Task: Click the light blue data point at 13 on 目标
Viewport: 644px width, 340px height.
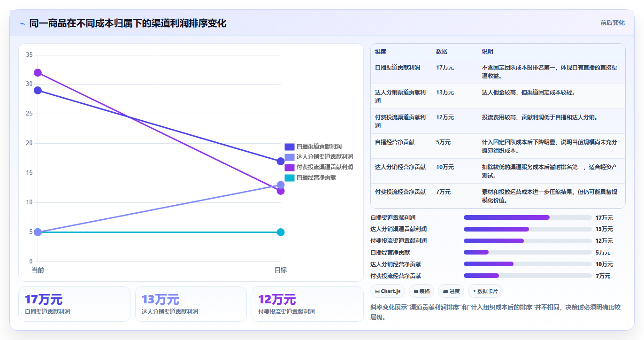Action: pyautogui.click(x=281, y=185)
